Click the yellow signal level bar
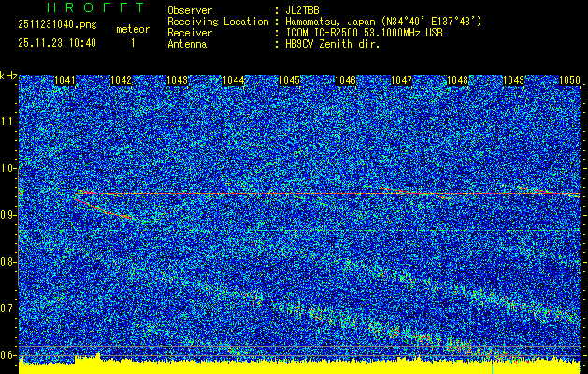This screenshot has width=588, height=374. pos(299,367)
